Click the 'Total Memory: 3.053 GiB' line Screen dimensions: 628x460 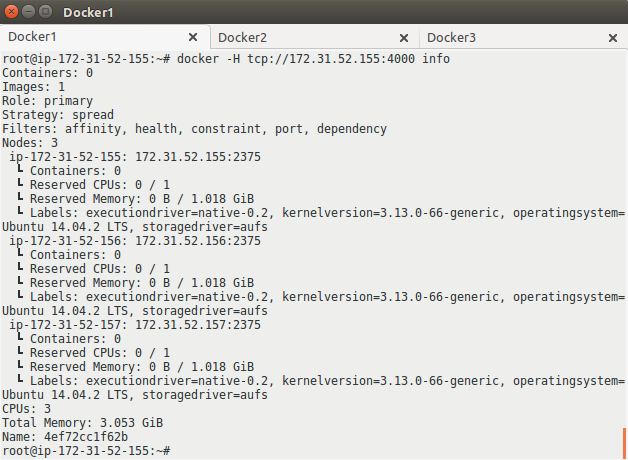pos(83,423)
